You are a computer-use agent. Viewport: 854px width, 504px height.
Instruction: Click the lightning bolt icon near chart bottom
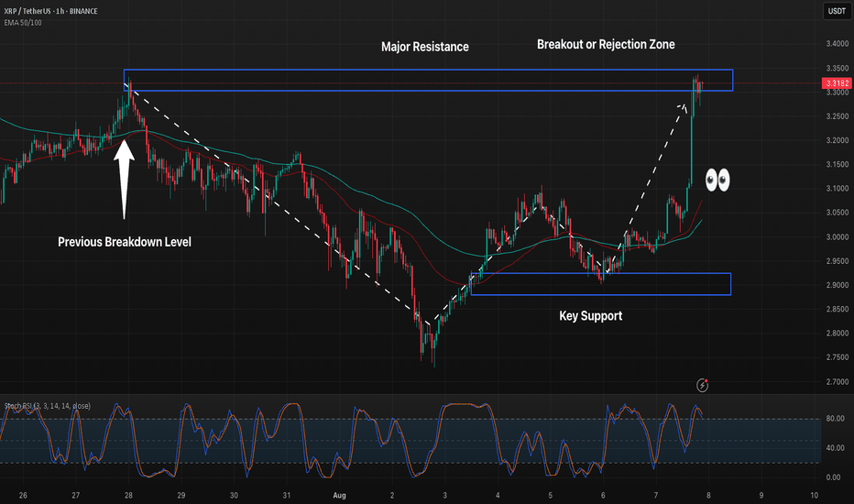pyautogui.click(x=703, y=385)
